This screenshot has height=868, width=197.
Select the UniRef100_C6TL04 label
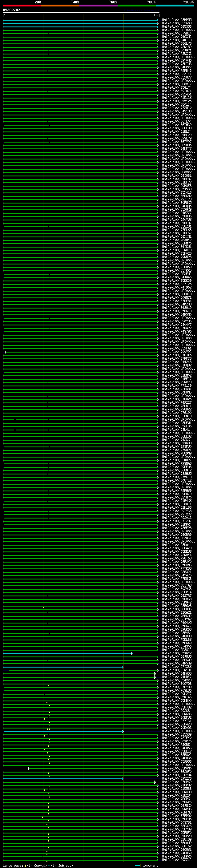click(x=177, y=121)
